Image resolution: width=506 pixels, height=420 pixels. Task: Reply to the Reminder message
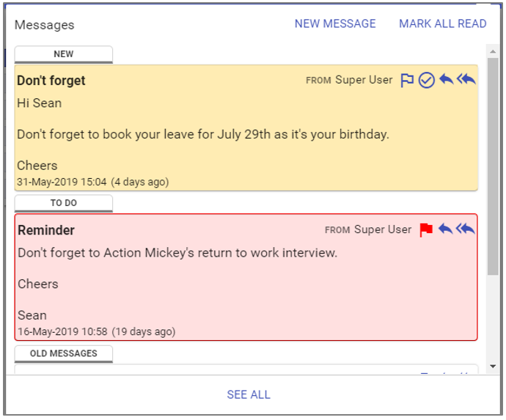pyautogui.click(x=445, y=229)
